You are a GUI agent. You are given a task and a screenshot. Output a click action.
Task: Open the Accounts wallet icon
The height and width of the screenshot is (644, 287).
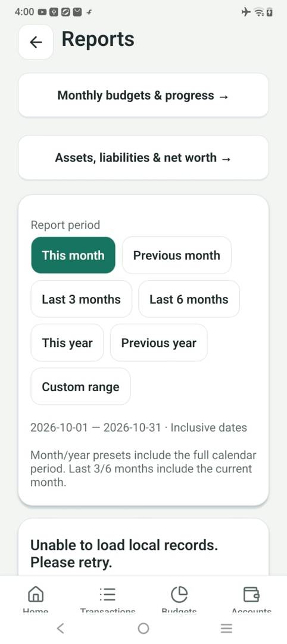251,594
